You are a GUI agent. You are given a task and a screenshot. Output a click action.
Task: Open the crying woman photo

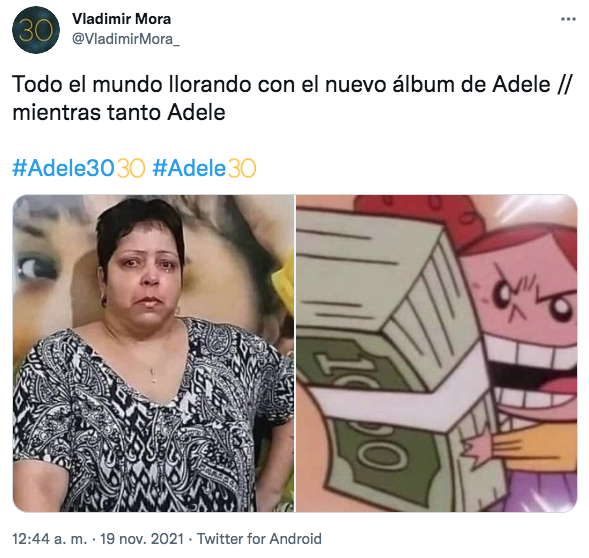point(153,353)
